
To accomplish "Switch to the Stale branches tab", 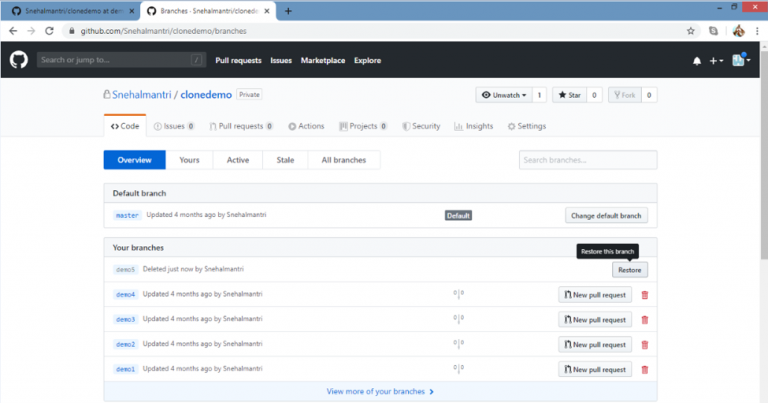I will pos(285,160).
